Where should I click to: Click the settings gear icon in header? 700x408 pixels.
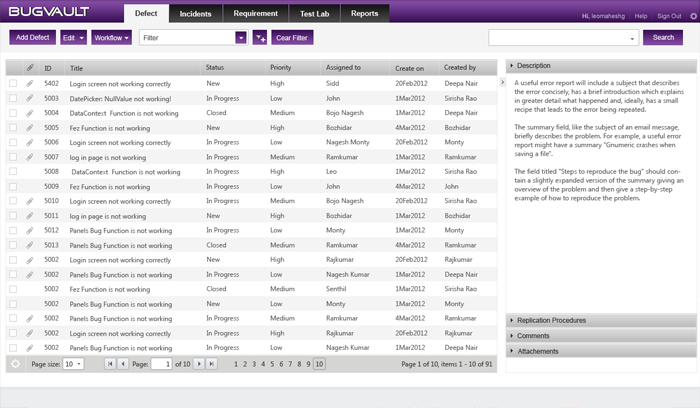pyautogui.click(x=692, y=16)
